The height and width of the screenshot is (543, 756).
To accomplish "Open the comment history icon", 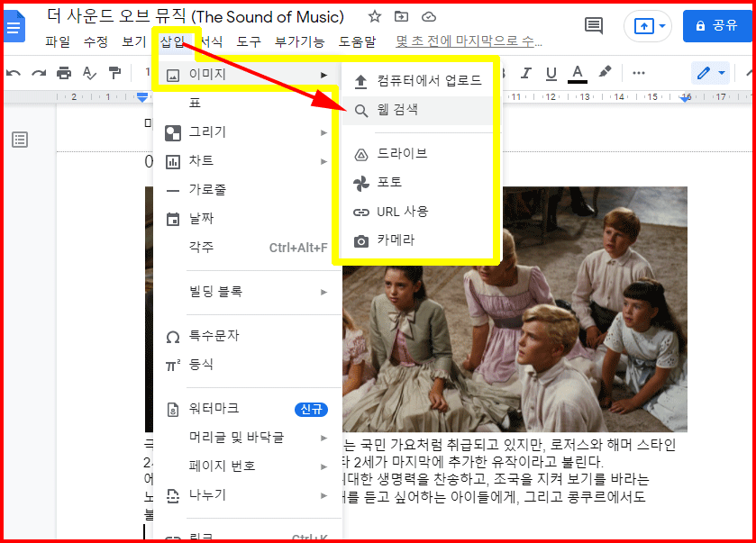I will [594, 25].
